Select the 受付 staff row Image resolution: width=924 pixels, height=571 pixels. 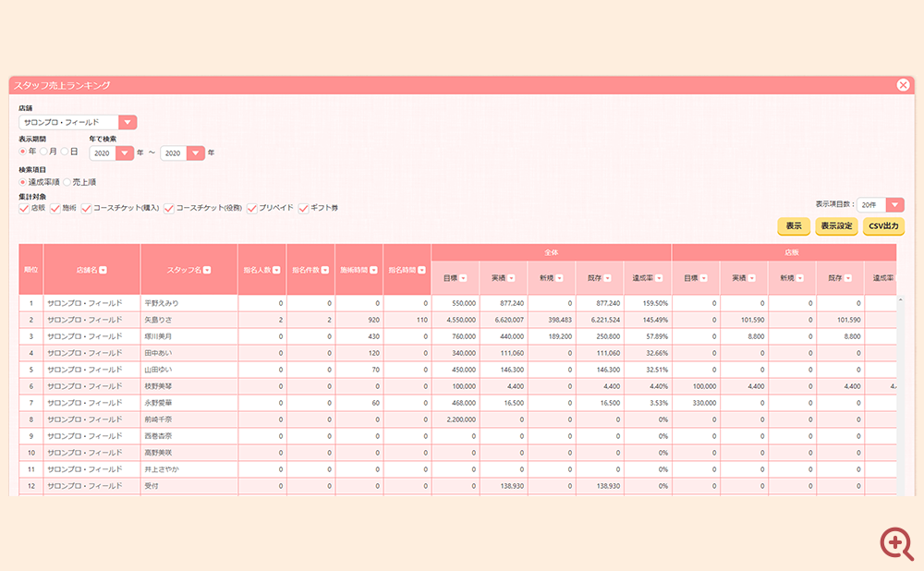pyautogui.click(x=457, y=486)
